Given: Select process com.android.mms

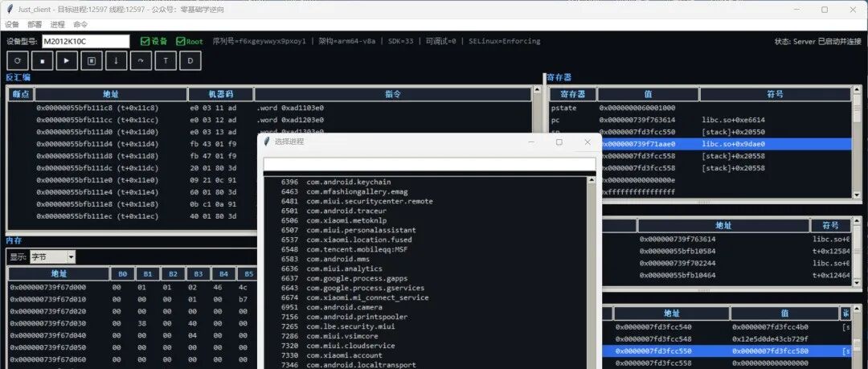Looking at the screenshot, I should click(x=425, y=260).
